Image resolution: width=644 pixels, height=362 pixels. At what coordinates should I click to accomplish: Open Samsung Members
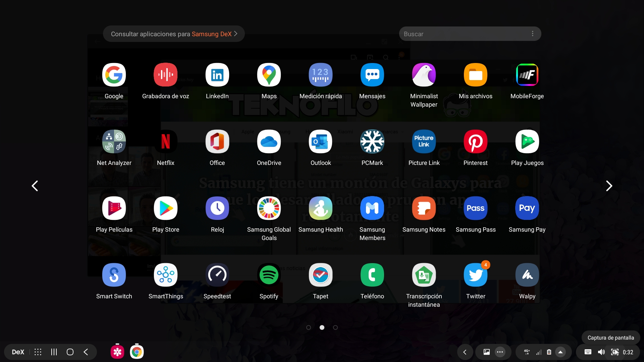click(x=372, y=208)
